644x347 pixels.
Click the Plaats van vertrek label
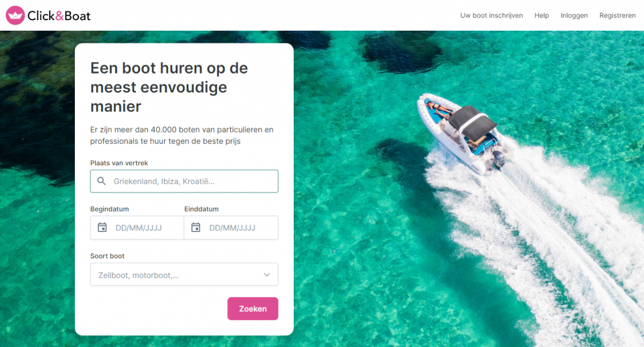coord(119,163)
